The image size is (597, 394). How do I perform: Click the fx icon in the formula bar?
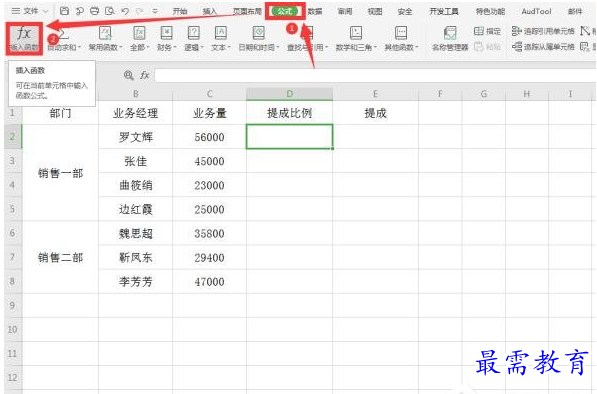[x=144, y=75]
